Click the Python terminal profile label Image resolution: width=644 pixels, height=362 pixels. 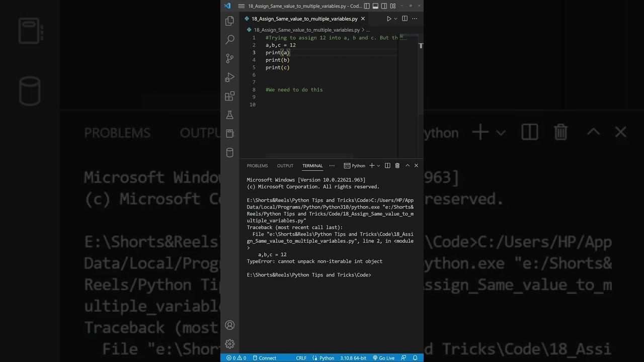355,165
